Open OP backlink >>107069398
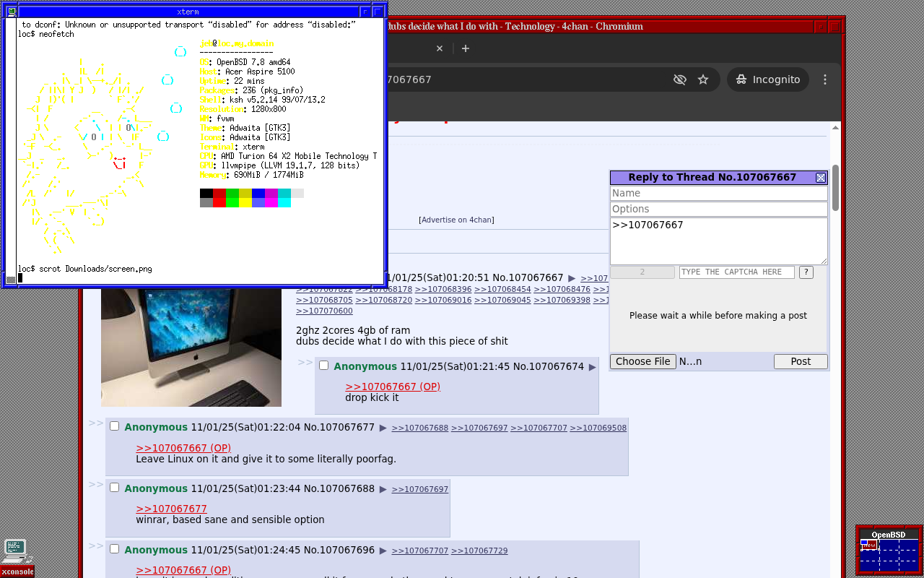Viewport: 924px width, 578px height. click(562, 300)
